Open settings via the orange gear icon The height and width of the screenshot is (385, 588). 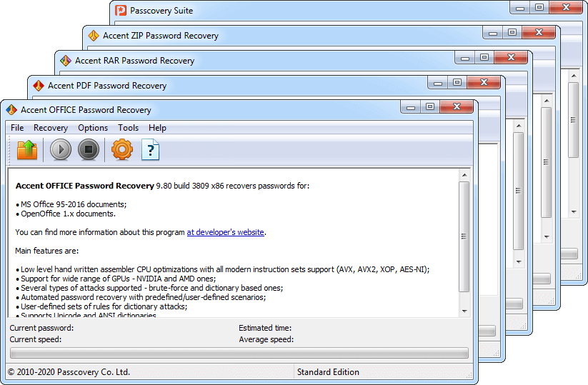tap(122, 149)
